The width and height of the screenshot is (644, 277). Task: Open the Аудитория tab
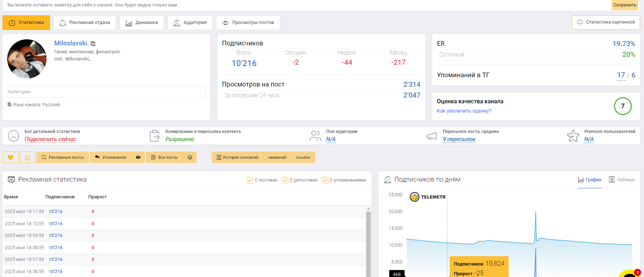click(190, 23)
